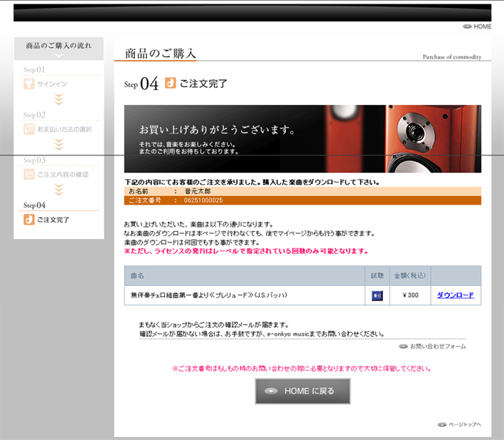Play the 試聴 preview speaker icon
Screen dimensions: 504x440
pos(377,296)
